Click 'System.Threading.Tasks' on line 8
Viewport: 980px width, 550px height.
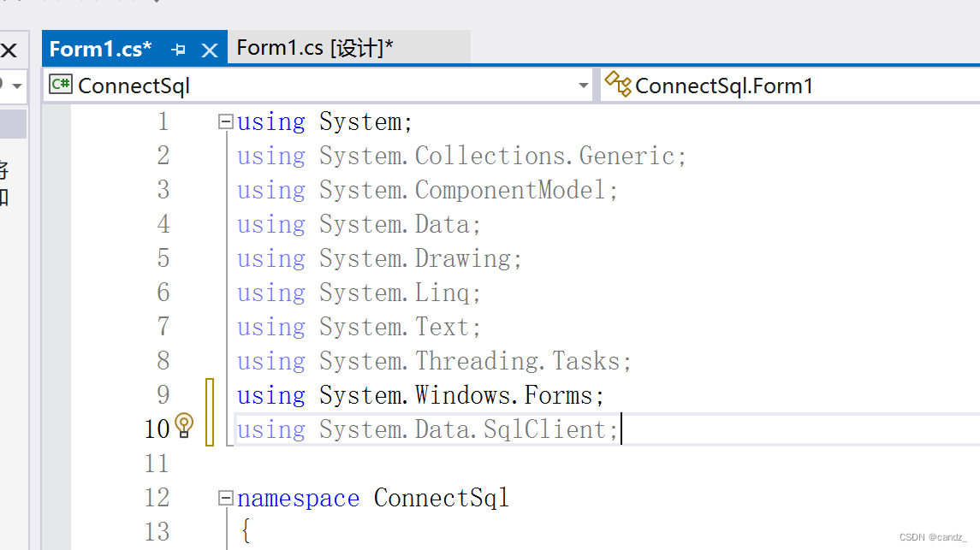point(469,362)
